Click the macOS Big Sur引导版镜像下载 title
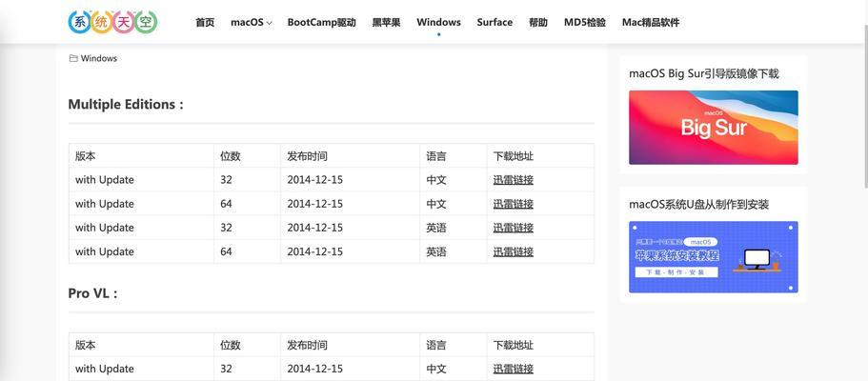 click(704, 73)
